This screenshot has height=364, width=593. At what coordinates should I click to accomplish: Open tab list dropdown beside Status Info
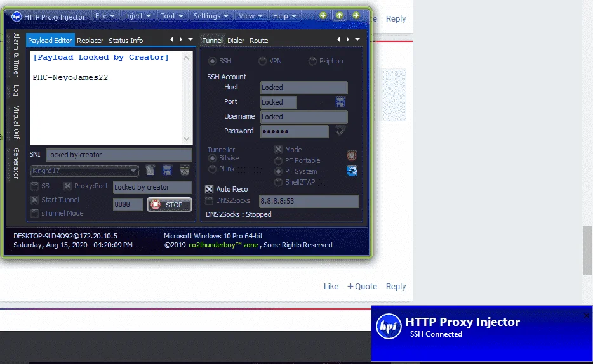coord(190,39)
